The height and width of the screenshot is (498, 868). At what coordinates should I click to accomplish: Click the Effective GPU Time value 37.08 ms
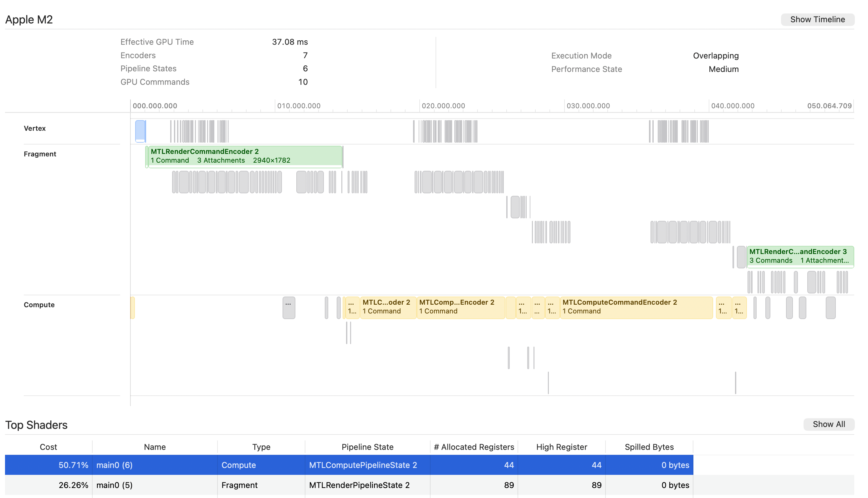point(290,42)
